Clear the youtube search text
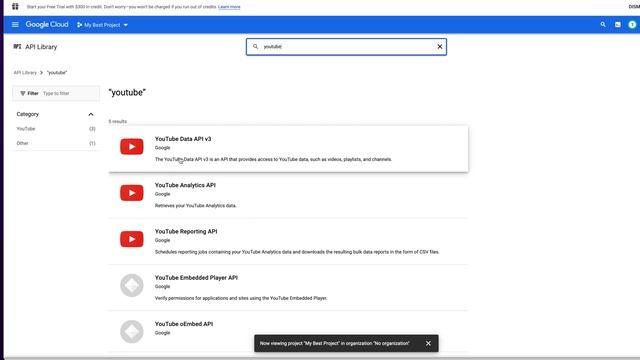The height and width of the screenshot is (360, 640). 440,47
